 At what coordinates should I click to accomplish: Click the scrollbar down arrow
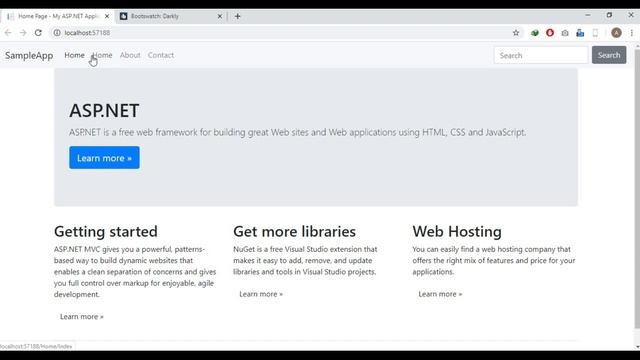[x=637, y=347]
